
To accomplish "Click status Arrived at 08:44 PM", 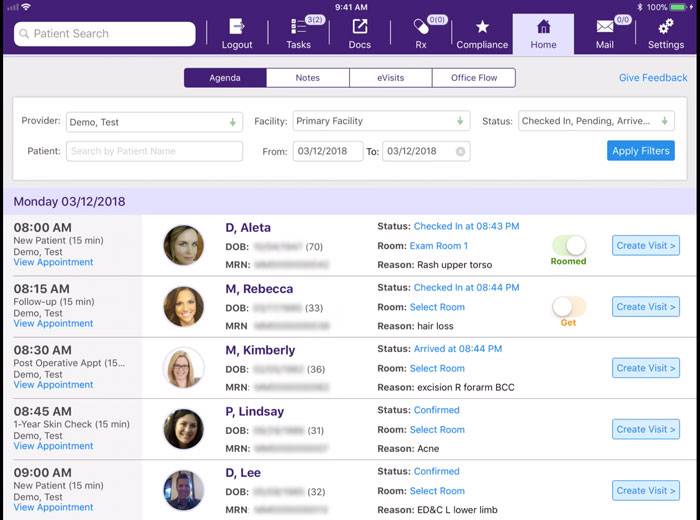I will pyautogui.click(x=458, y=349).
